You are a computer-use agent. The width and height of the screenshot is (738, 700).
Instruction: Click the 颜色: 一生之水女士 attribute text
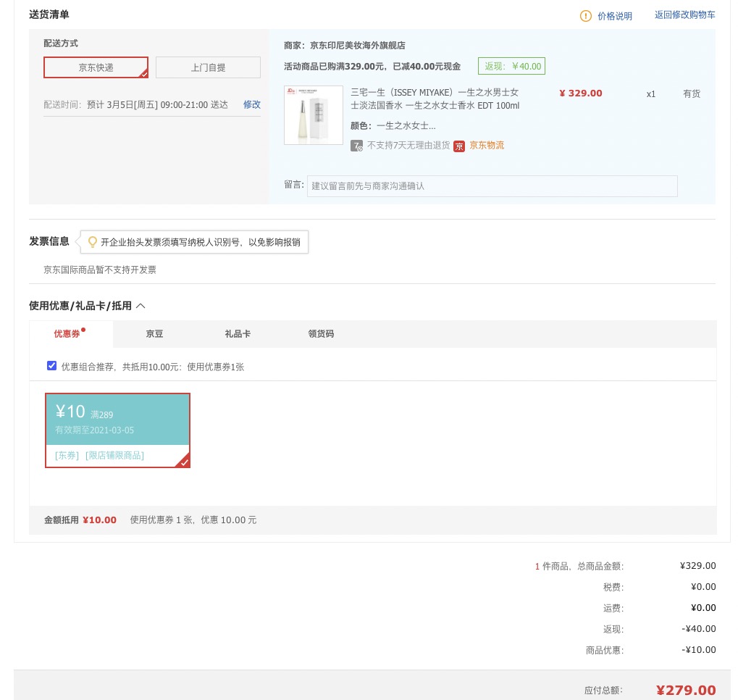pos(393,126)
